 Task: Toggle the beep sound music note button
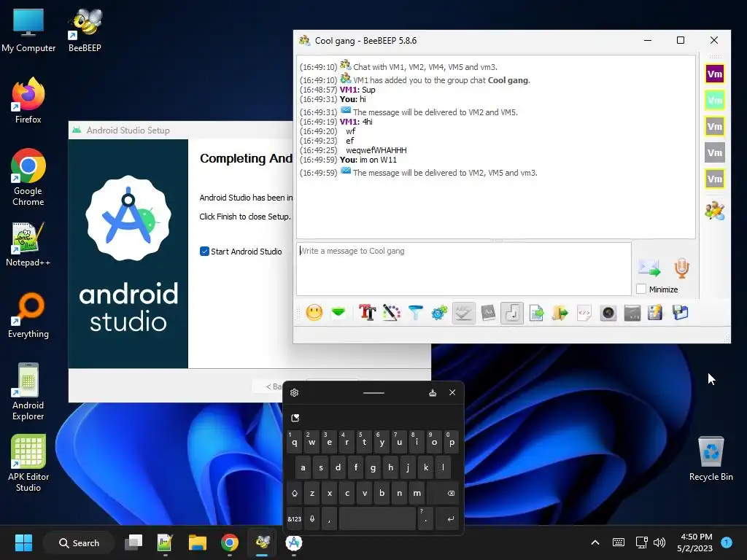point(512,313)
